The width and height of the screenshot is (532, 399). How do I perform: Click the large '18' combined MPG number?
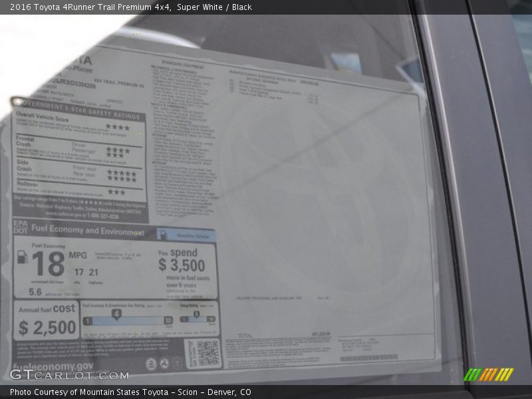[48, 264]
